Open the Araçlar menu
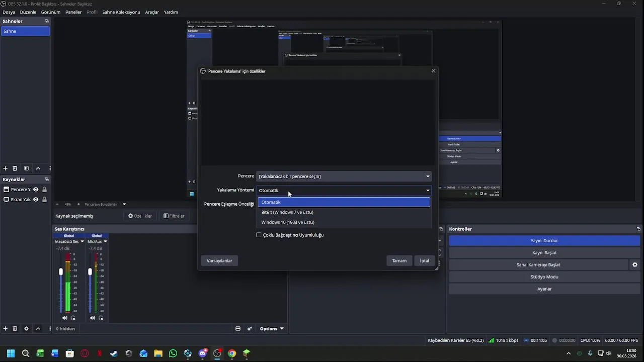644x362 pixels. [x=152, y=12]
